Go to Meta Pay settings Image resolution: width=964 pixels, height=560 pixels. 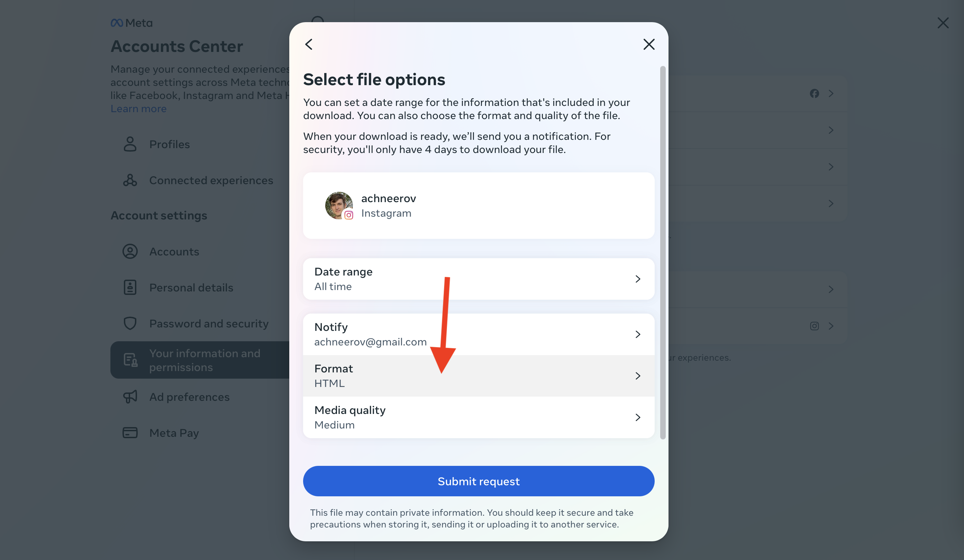(174, 433)
